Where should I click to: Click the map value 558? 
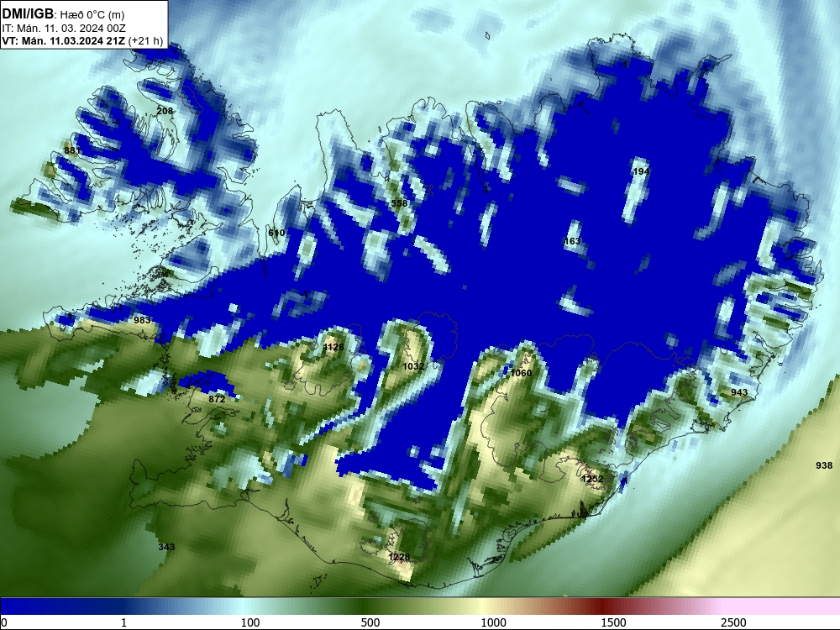(x=399, y=203)
